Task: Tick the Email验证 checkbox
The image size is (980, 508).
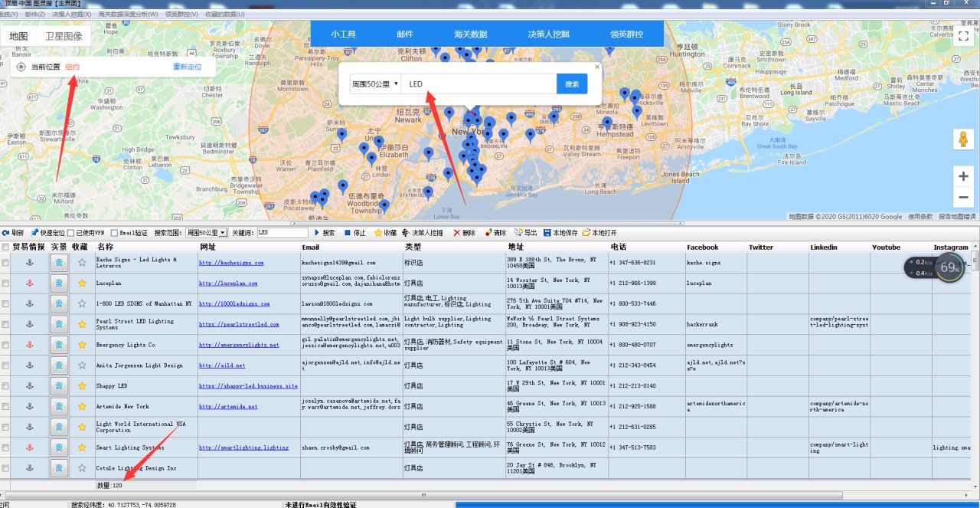Action: pyautogui.click(x=115, y=233)
